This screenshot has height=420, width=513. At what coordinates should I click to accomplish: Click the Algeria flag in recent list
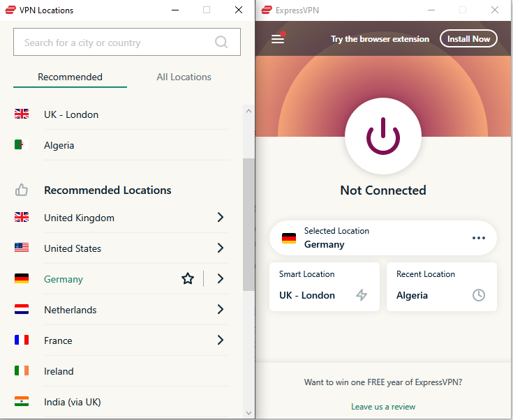click(x=22, y=144)
